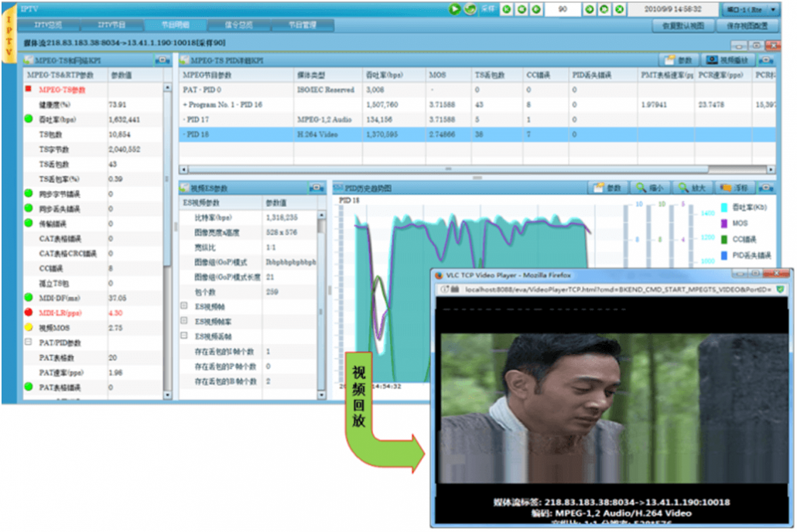Viewport: 797px width, 532px height.
Task: Click the resolution value 528 x 576
Action: coord(281,233)
